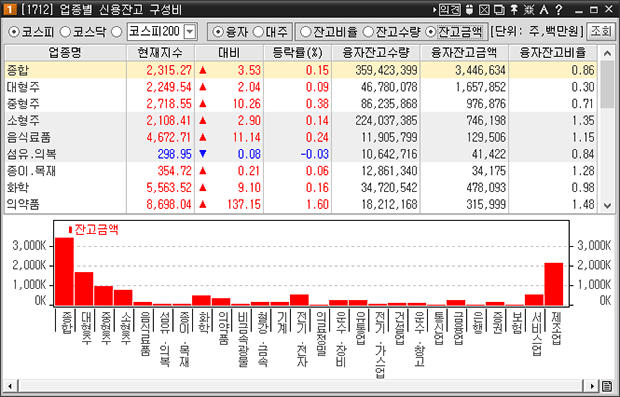Click the duplicate window icon
This screenshot has height=397, width=620.
(499, 9)
